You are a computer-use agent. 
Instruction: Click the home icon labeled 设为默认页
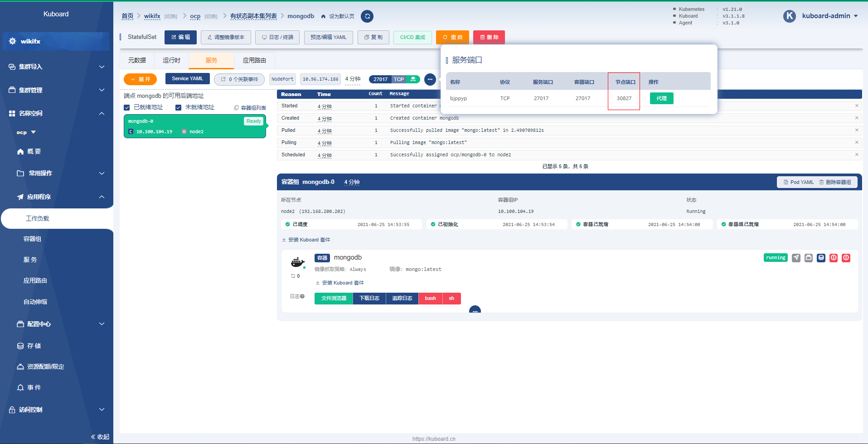[x=323, y=16]
